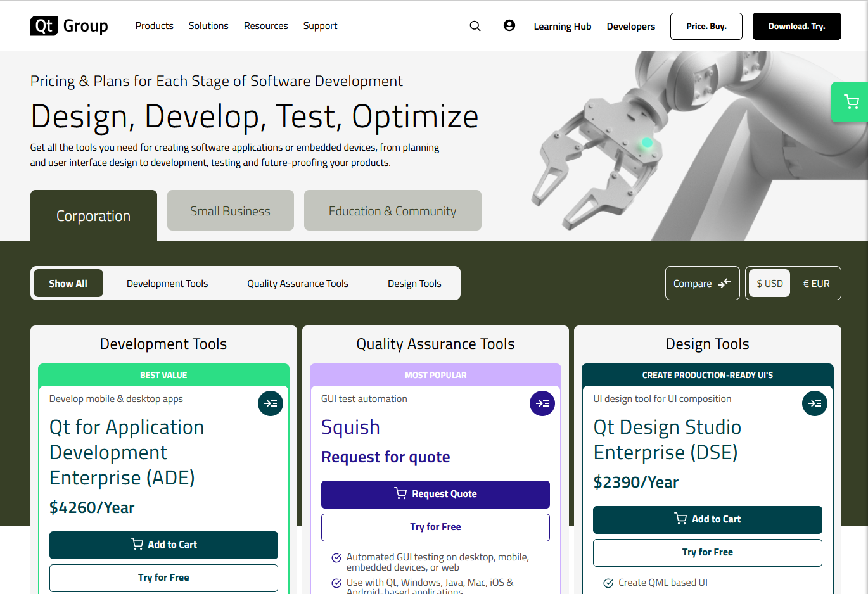Click the Compare button
The width and height of the screenshot is (868, 594).
pos(703,283)
